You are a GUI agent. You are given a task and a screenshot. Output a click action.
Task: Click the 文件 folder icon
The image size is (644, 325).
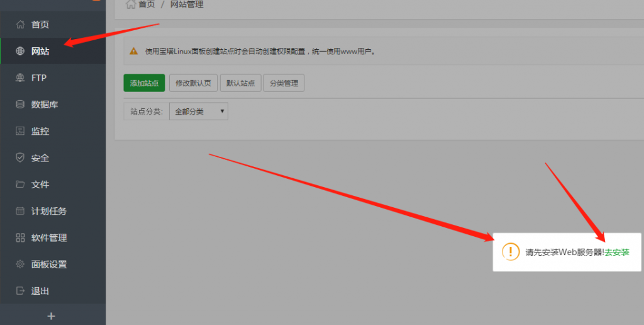coord(20,185)
